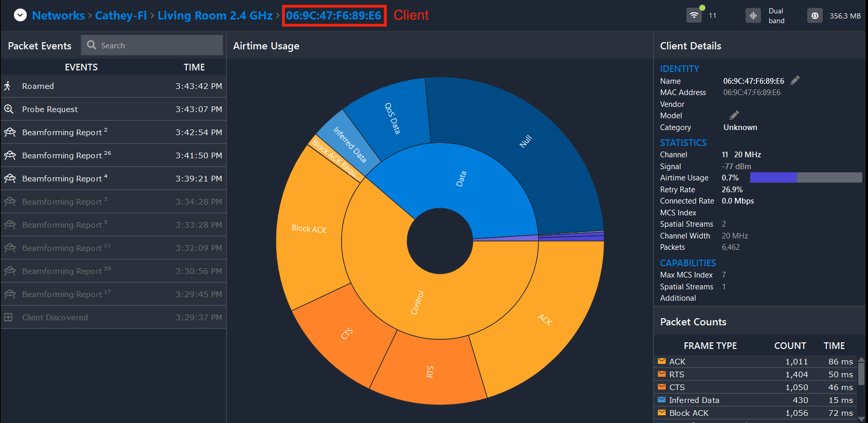
Task: Click the CTS chart segment
Action: tap(347, 333)
